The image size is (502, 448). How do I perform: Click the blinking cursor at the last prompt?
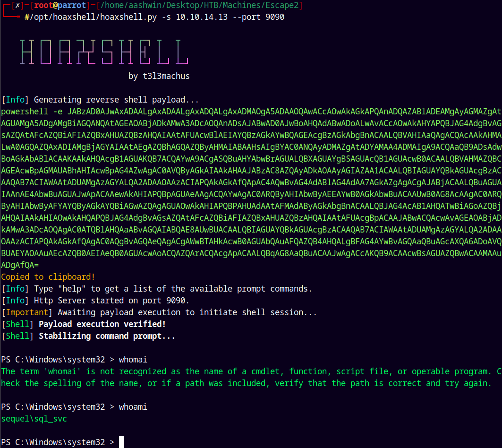click(x=121, y=442)
